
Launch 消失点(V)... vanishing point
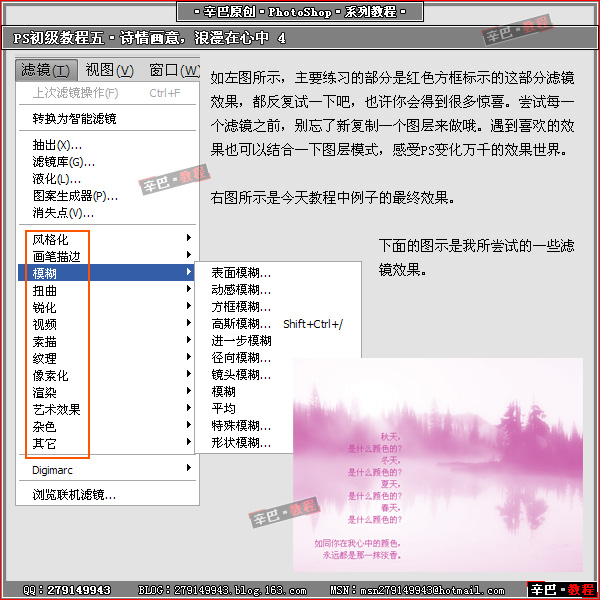[x=63, y=212]
